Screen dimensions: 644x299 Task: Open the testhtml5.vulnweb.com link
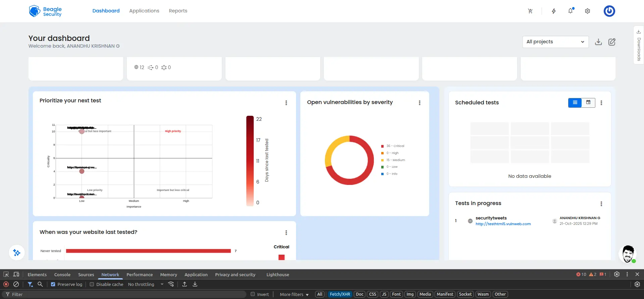[x=503, y=224]
